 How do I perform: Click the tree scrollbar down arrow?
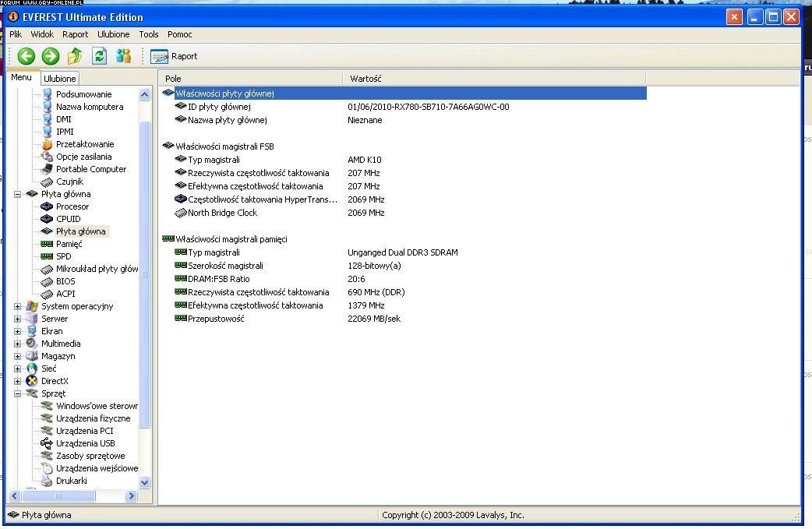[144, 482]
